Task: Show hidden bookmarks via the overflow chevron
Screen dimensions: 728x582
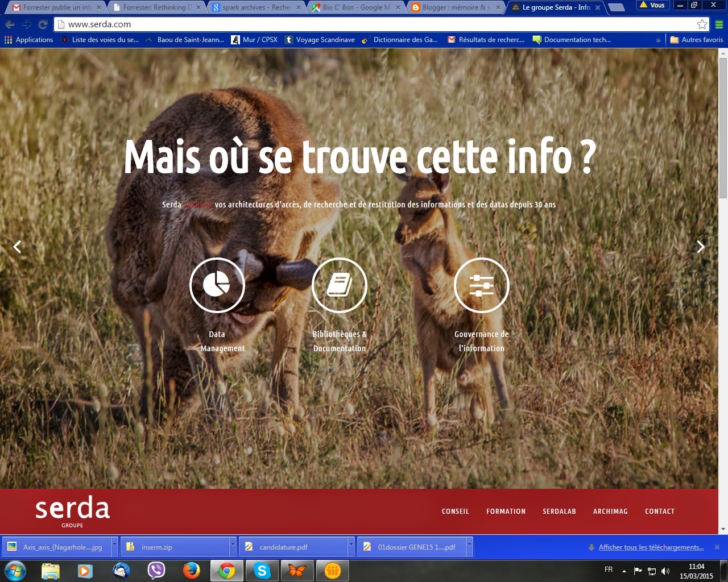Action: coord(659,40)
